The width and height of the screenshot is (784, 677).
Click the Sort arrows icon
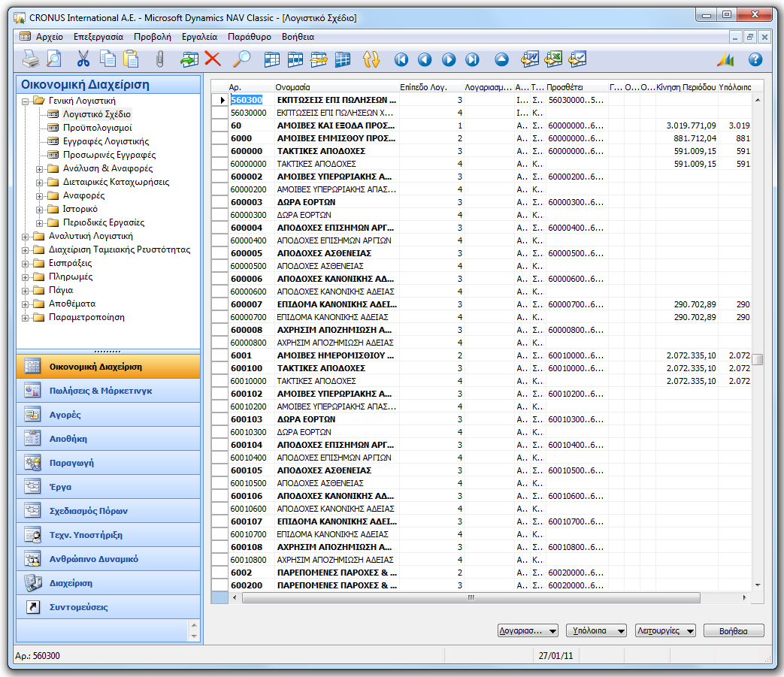(x=371, y=59)
